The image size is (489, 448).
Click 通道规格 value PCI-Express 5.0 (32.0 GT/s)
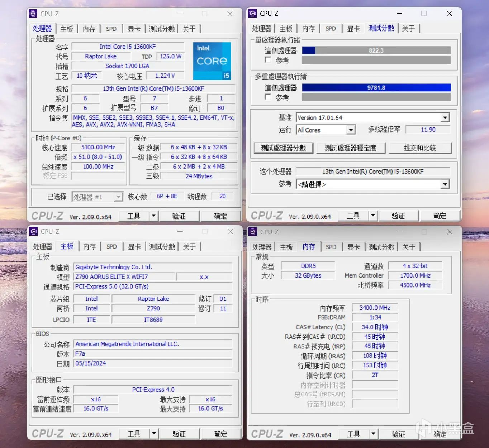point(153,286)
